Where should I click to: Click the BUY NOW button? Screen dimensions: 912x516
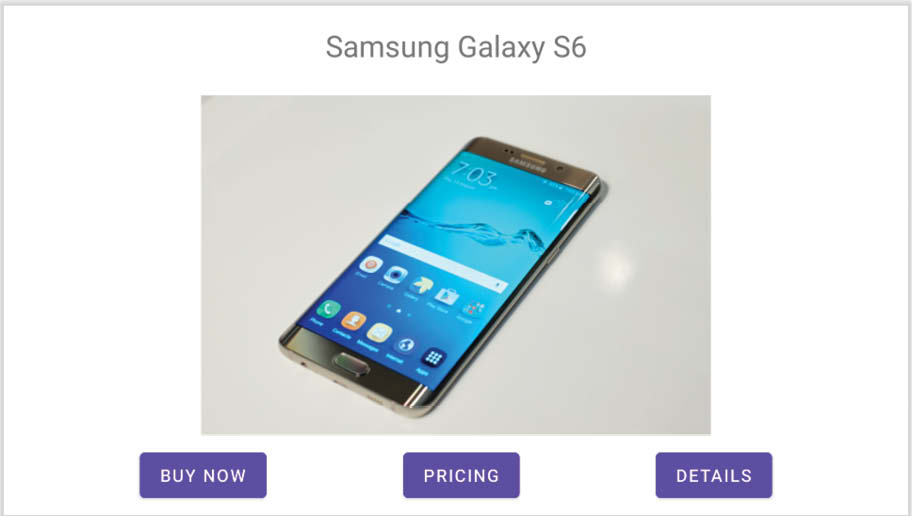tap(203, 475)
